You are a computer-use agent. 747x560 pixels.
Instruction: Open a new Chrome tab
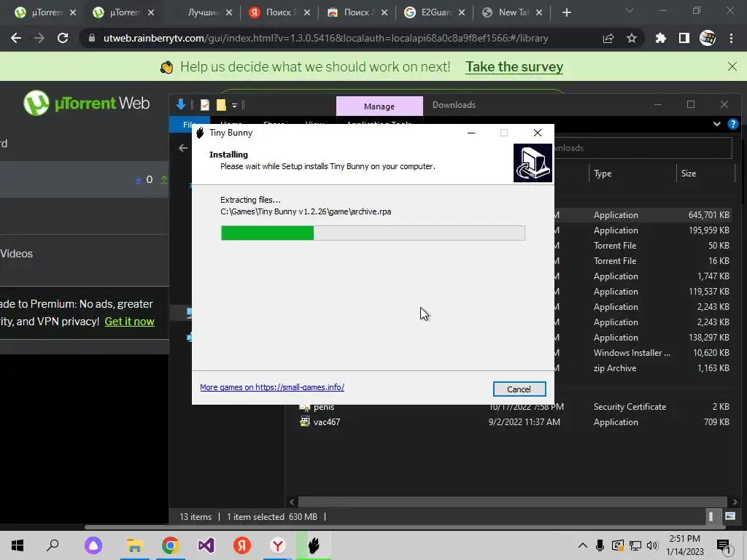point(566,13)
